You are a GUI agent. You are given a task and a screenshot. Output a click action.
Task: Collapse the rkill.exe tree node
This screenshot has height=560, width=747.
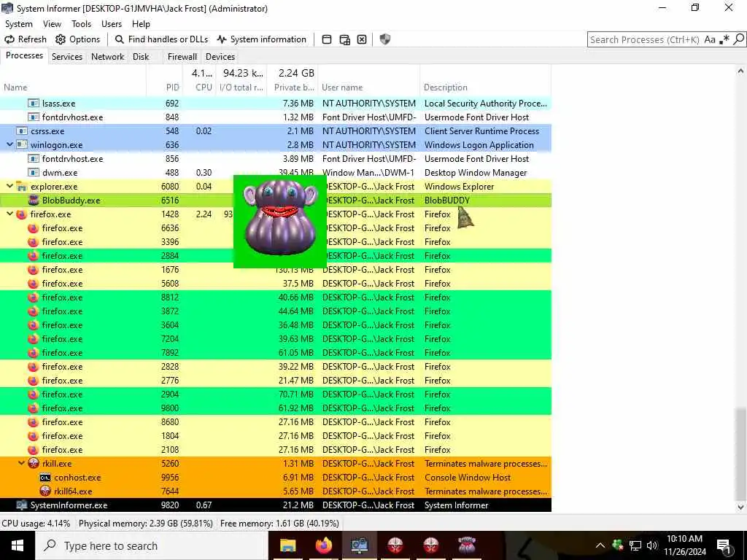click(x=21, y=463)
